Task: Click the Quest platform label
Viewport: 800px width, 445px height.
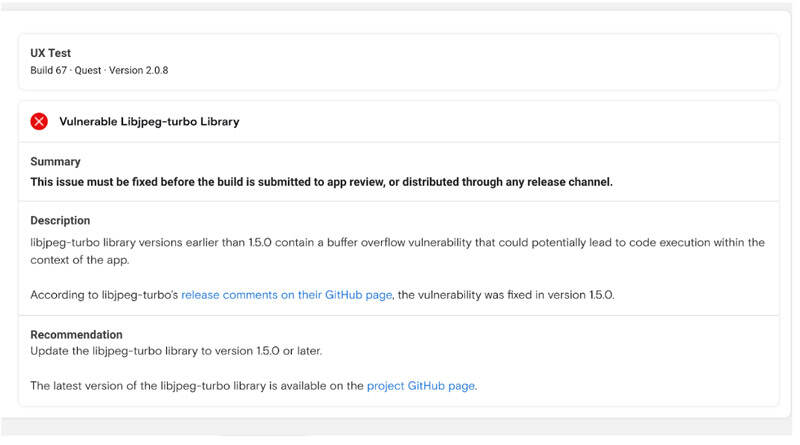Action: click(95, 70)
